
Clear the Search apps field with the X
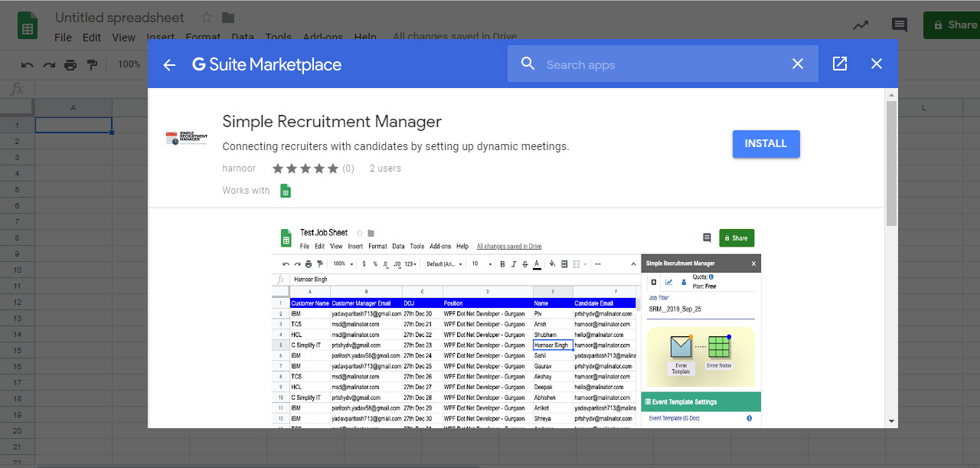(x=798, y=64)
